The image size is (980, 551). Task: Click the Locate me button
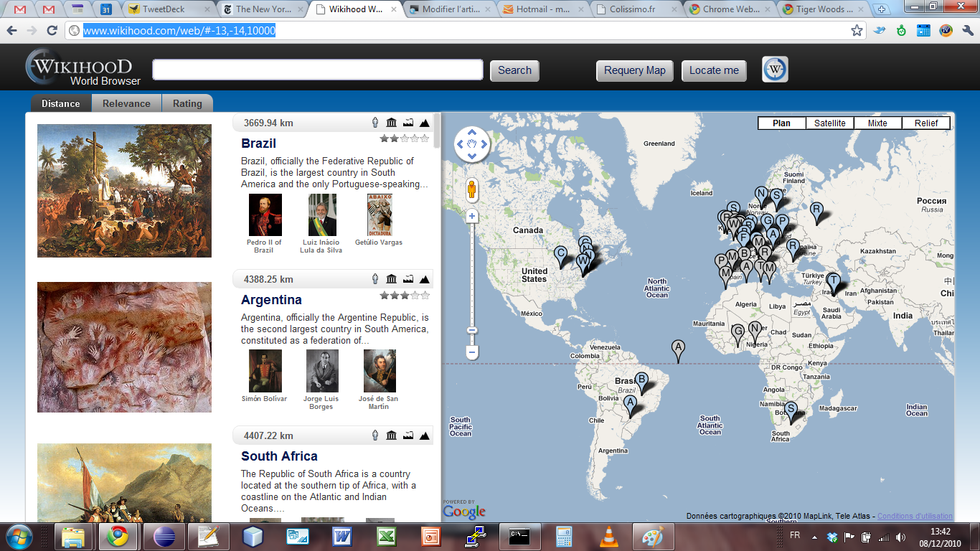point(714,70)
